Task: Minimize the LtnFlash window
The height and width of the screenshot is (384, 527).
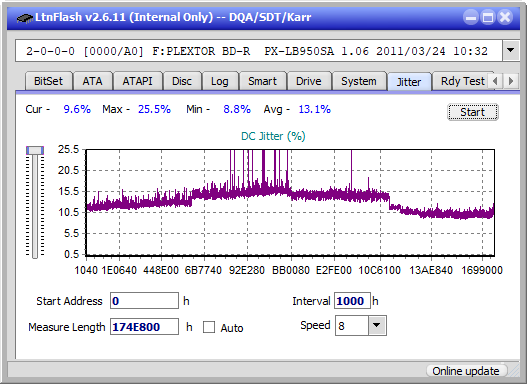Action: [x=471, y=17]
